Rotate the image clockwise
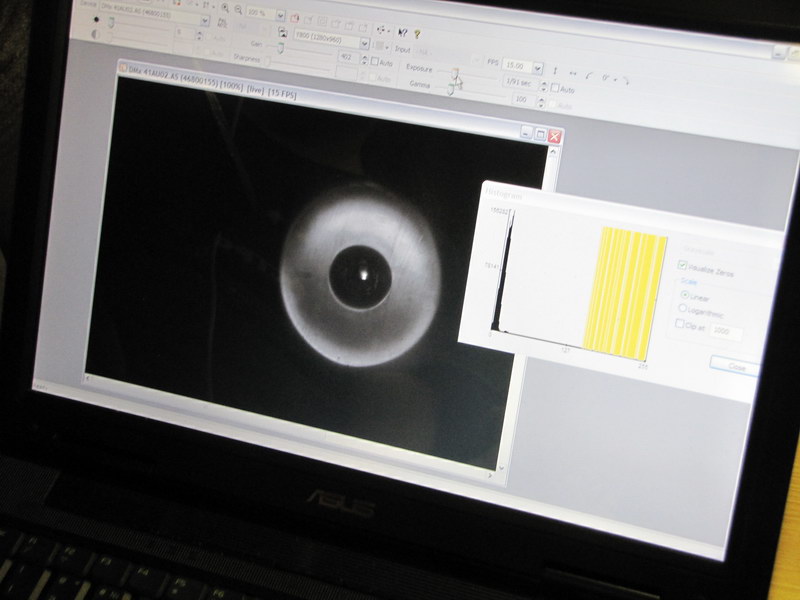Viewport: 800px width, 600px height. click(x=626, y=81)
